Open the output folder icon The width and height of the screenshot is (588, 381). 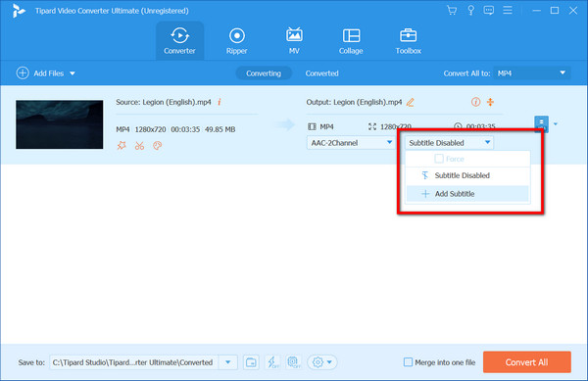251,362
